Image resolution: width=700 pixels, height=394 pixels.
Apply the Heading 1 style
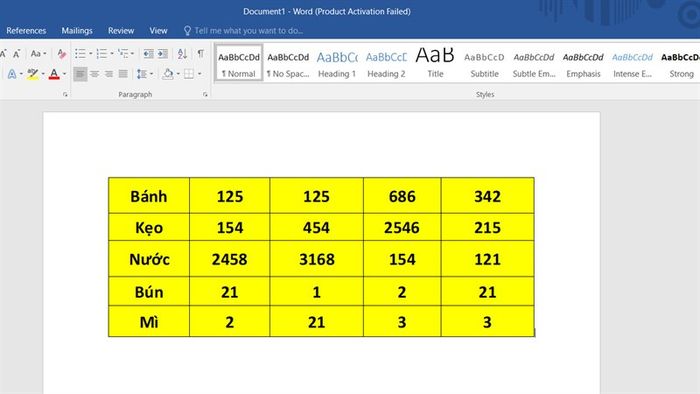pyautogui.click(x=337, y=63)
